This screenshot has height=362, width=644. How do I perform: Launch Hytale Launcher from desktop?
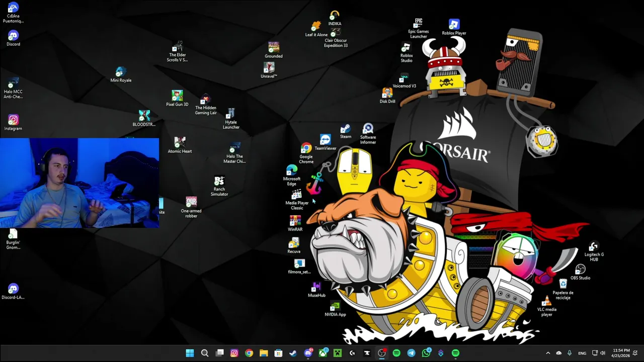(231, 119)
